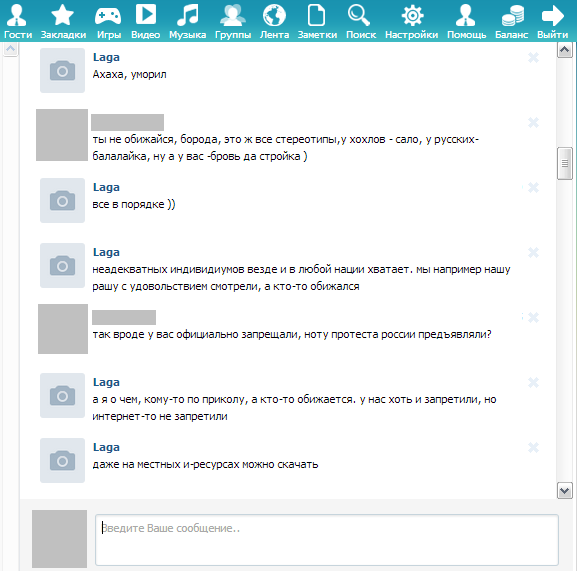Click avatar of the стереотипы message author
This screenshot has width=577, height=571.
point(62,135)
